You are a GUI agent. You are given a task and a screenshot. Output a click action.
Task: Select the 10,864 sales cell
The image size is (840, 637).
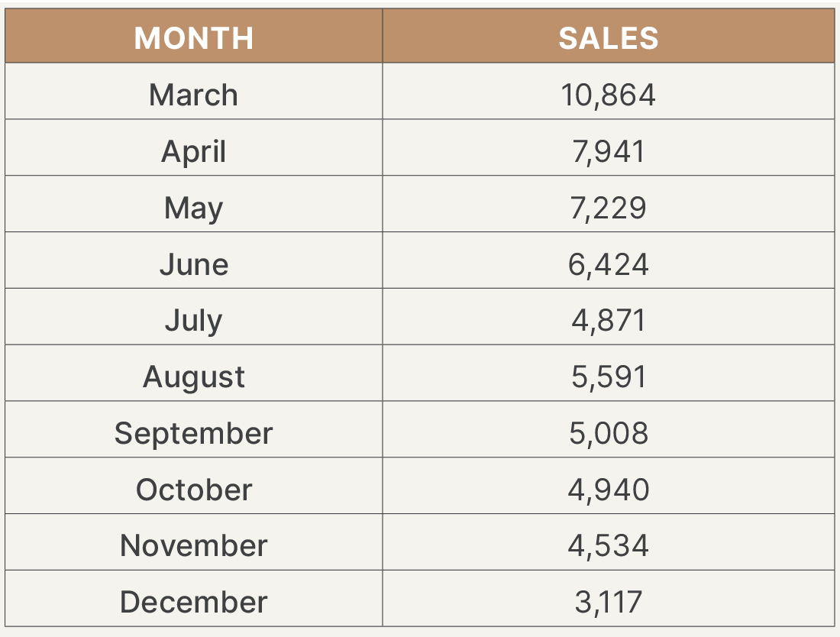point(608,95)
